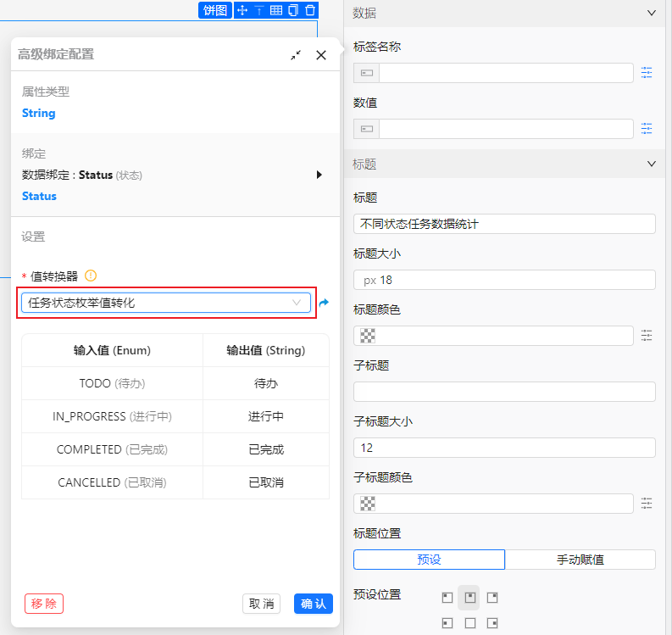Screen dimensions: 672x635
Task: Collapse the 标题 section
Action: point(651,164)
